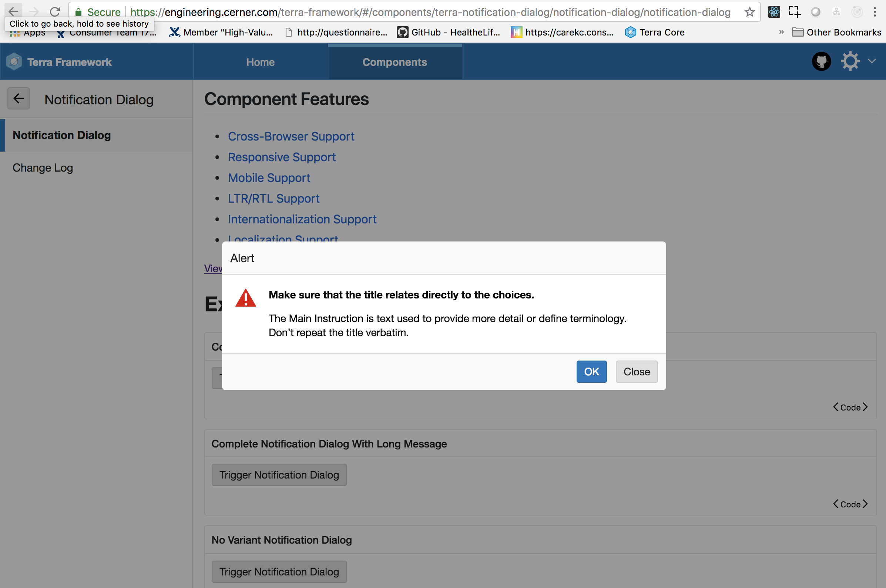Trigger the No Variant Notification Dialog

[279, 571]
